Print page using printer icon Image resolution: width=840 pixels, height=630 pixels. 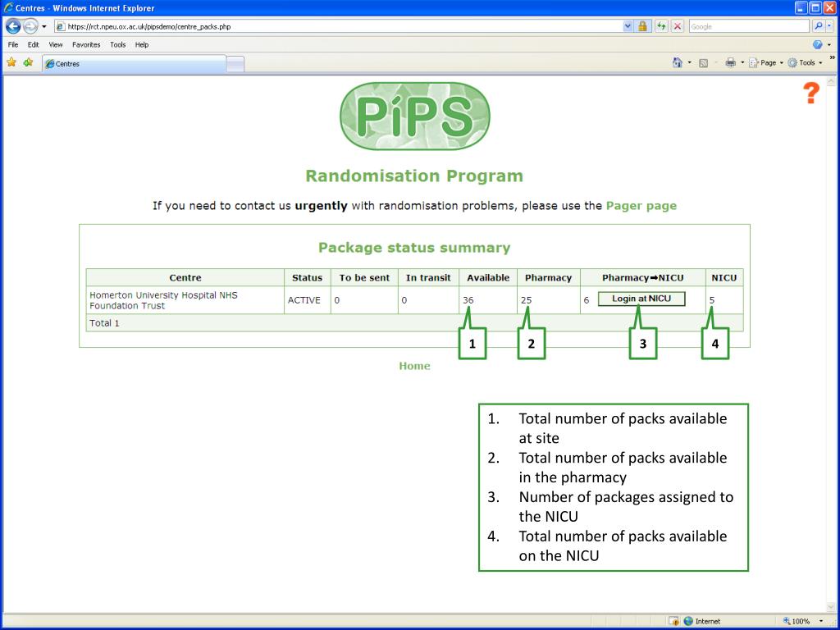[730, 62]
